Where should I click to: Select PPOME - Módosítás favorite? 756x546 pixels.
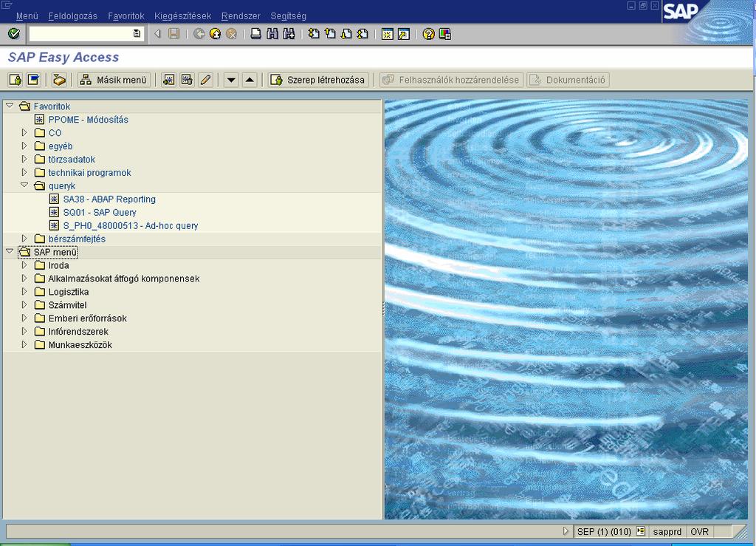89,120
